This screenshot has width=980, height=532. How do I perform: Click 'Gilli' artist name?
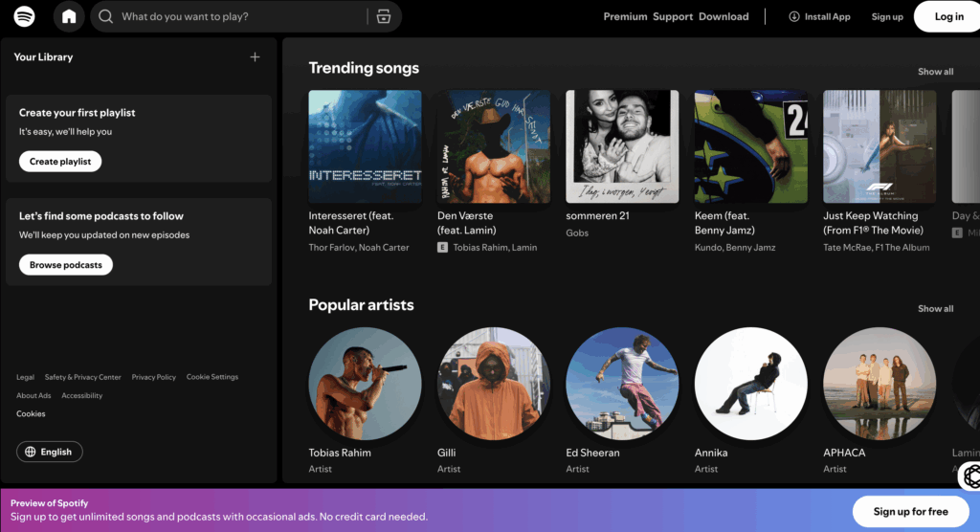click(x=446, y=453)
